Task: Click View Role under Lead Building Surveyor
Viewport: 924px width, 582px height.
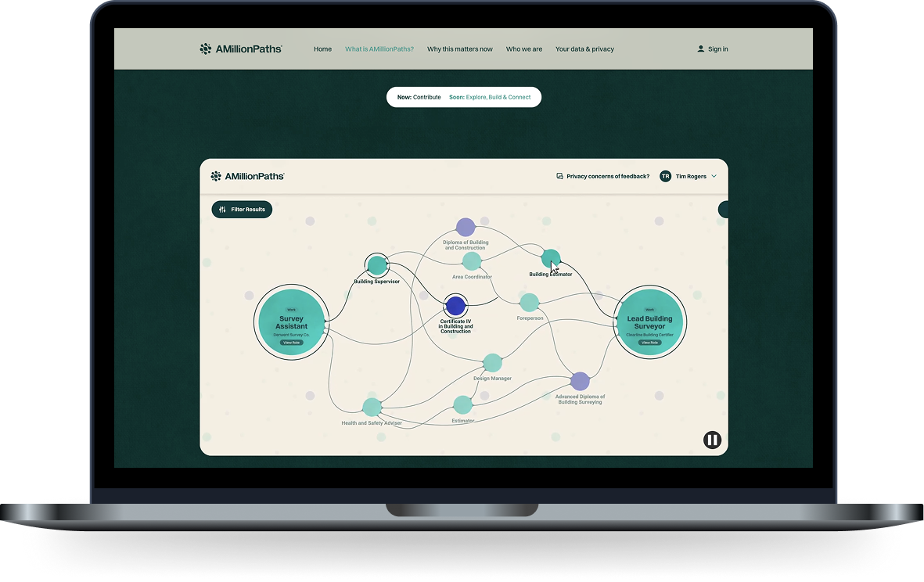Action: point(649,343)
